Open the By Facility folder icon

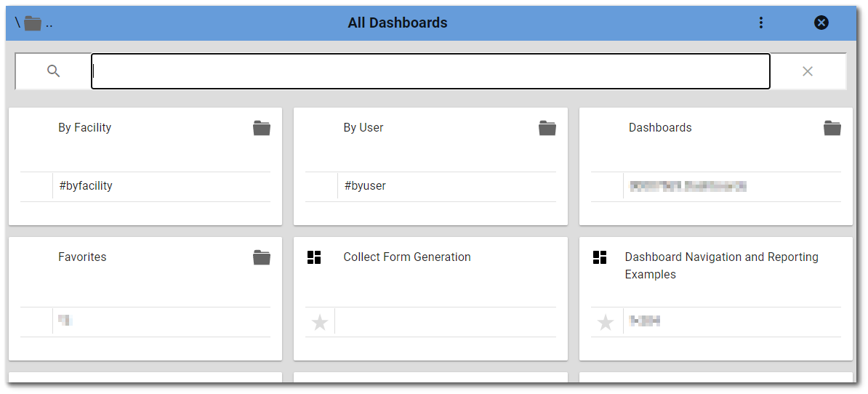coord(262,128)
